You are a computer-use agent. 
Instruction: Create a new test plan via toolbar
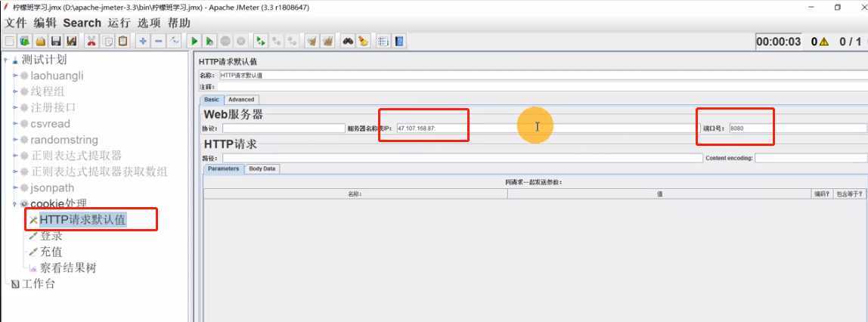pos(9,41)
